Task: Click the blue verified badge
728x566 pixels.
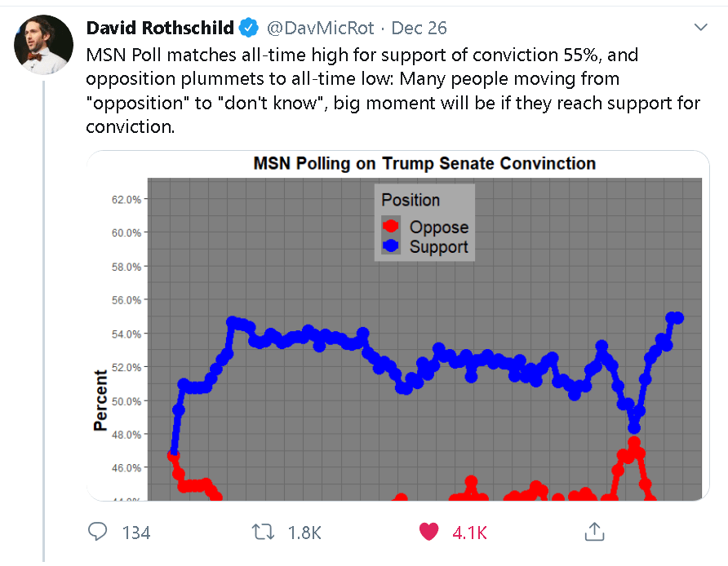Action: pos(249,29)
